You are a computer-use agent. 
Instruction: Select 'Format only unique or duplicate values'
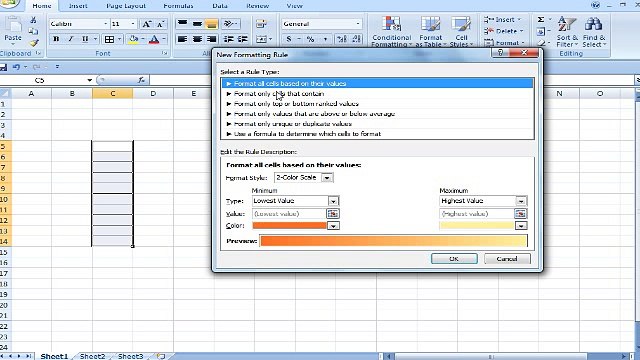point(378,124)
